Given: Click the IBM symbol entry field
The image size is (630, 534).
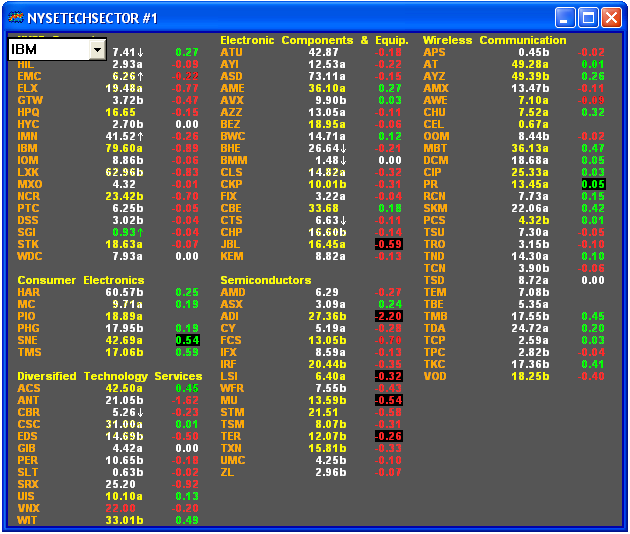Looking at the screenshot, I should (49, 50).
